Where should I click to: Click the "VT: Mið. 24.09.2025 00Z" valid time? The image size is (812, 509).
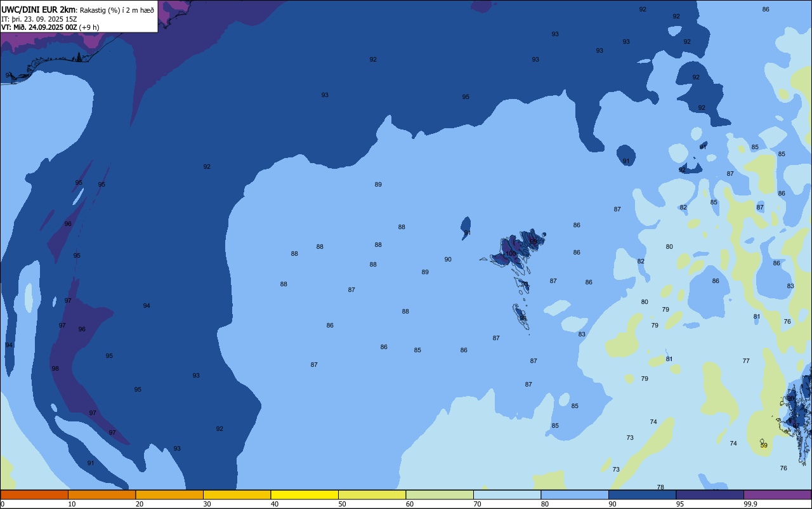click(39, 27)
